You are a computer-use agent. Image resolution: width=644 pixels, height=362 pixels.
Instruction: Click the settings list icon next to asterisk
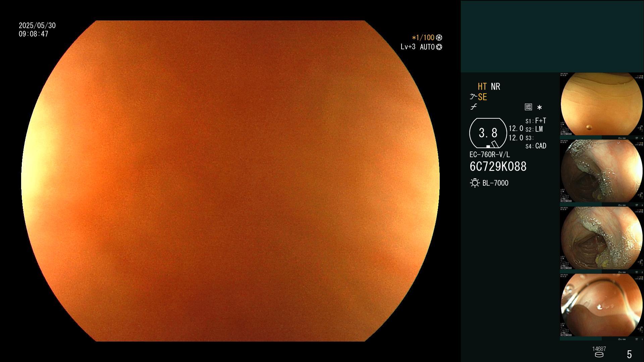click(x=528, y=107)
